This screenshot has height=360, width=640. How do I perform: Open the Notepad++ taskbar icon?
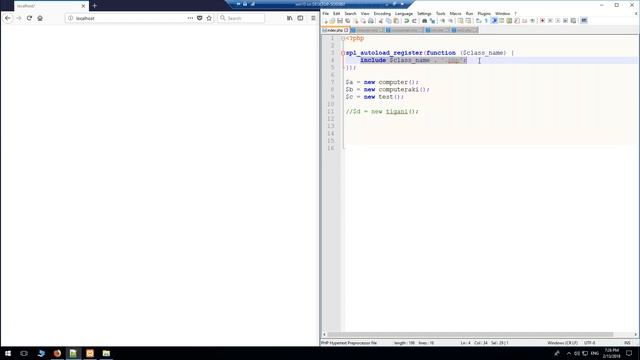pyautogui.click(x=73, y=353)
